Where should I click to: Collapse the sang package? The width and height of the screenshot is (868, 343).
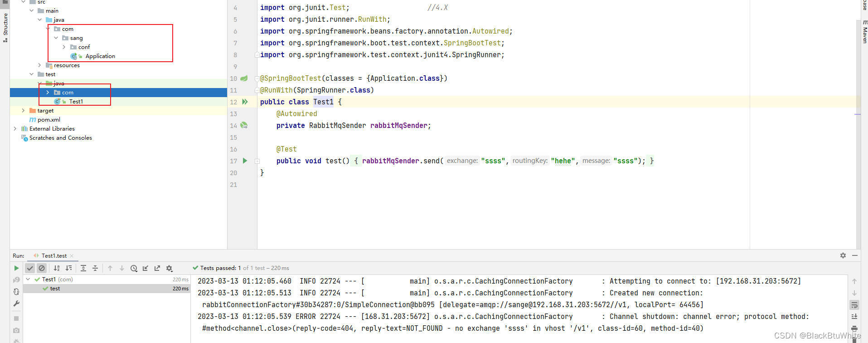[56, 38]
